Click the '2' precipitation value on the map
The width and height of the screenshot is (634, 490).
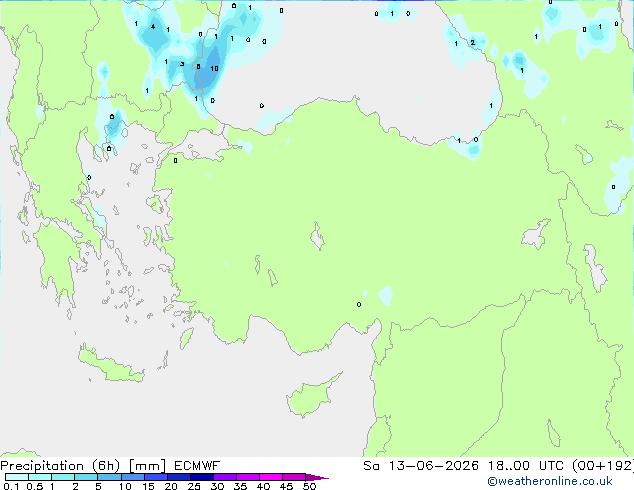(x=472, y=42)
